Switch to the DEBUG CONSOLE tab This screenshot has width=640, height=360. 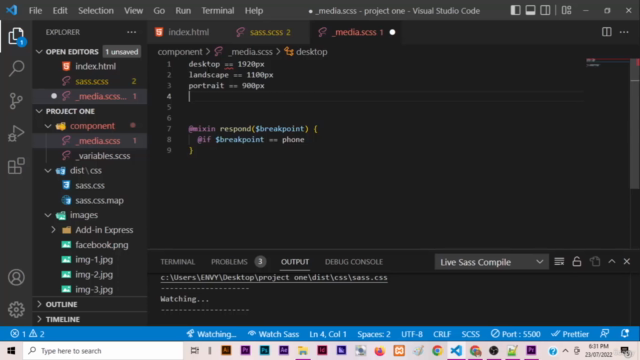353,262
